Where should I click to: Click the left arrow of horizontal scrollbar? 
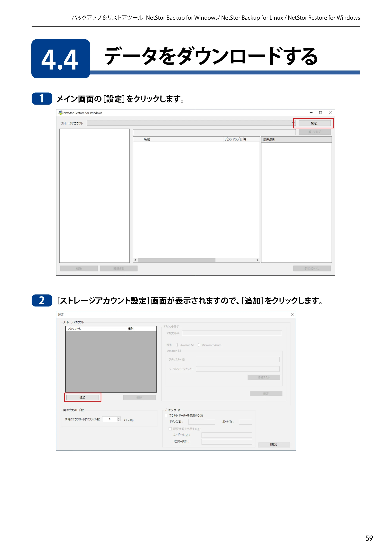[135, 260]
